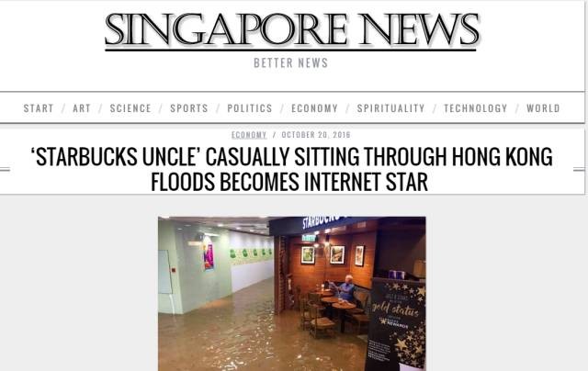Image resolution: width=588 pixels, height=371 pixels.
Task: Navigate to the Sports section
Action: [x=189, y=108]
